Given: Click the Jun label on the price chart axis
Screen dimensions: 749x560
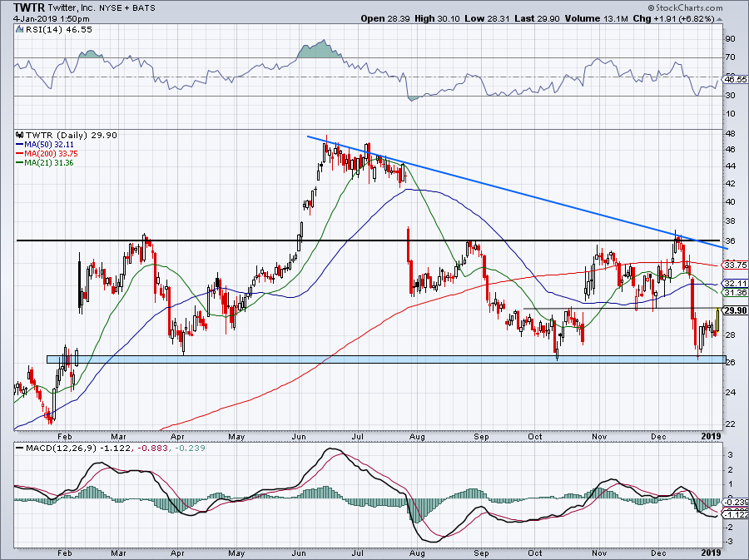Looking at the screenshot, I should click(299, 436).
